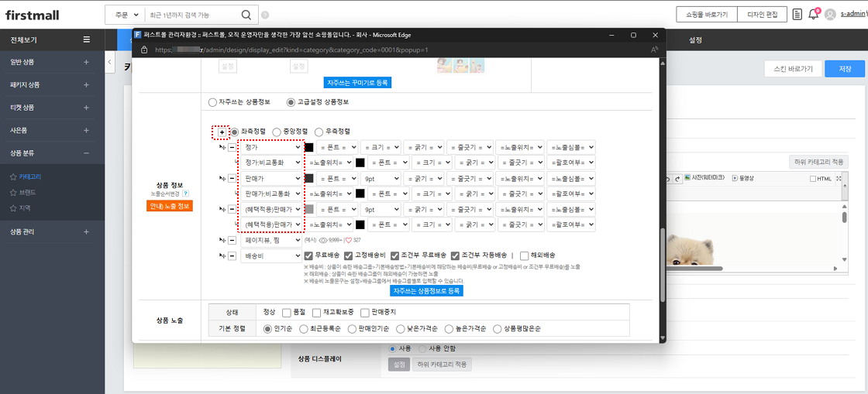Viewport: 868px width, 394px height.
Task: Open 브랜드 in the sidebar menu
Action: [x=27, y=192]
